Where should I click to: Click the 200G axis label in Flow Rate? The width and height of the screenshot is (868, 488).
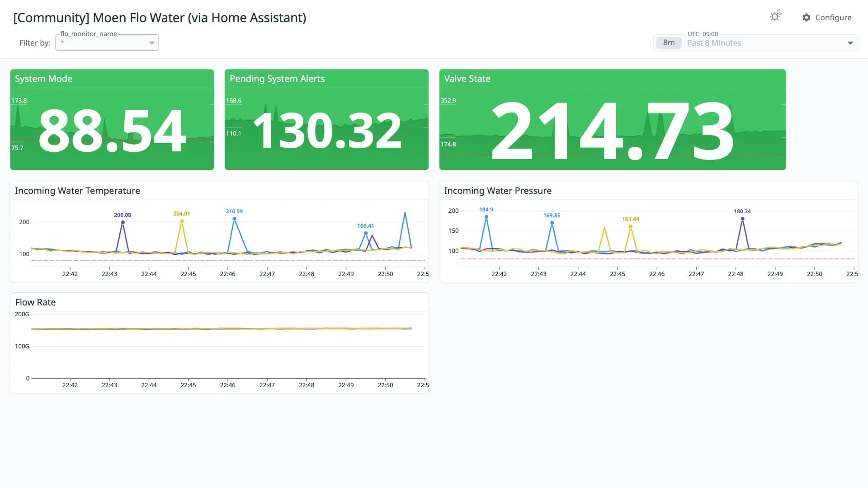(x=22, y=314)
